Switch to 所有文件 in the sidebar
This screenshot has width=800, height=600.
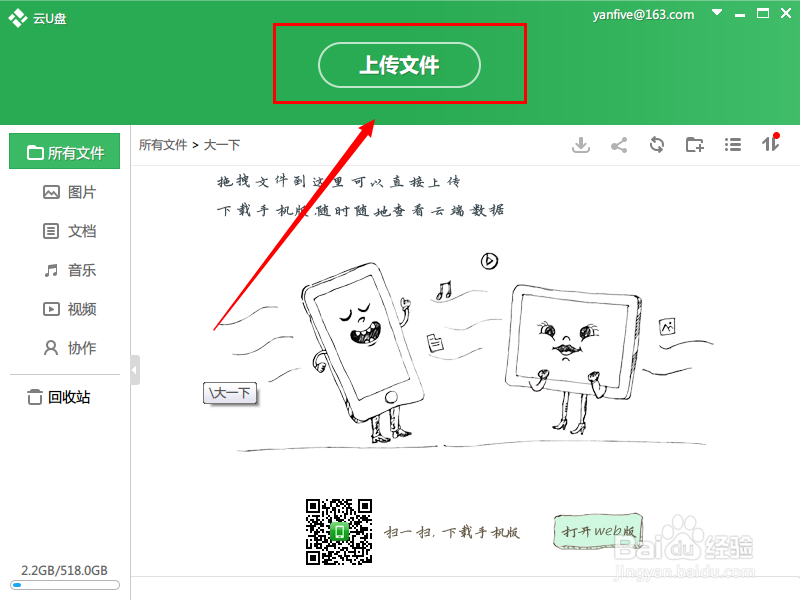[x=64, y=151]
